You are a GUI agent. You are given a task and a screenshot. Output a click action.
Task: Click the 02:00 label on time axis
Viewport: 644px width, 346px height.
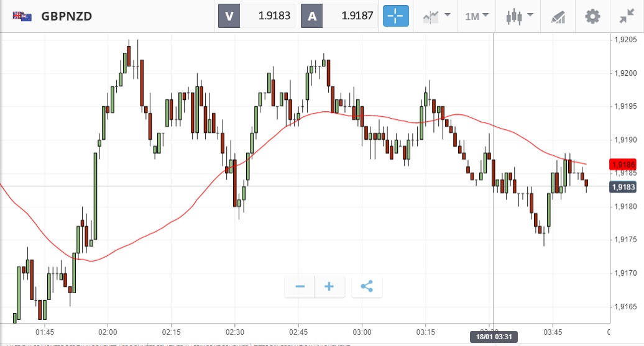(108, 332)
